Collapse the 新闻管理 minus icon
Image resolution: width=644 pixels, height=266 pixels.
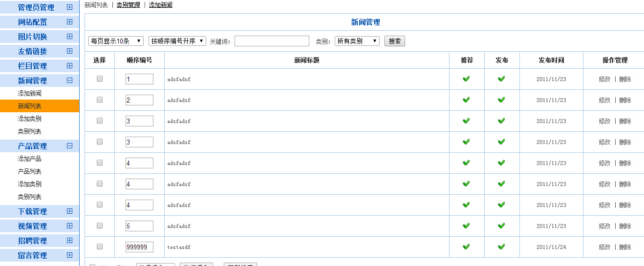[69, 81]
